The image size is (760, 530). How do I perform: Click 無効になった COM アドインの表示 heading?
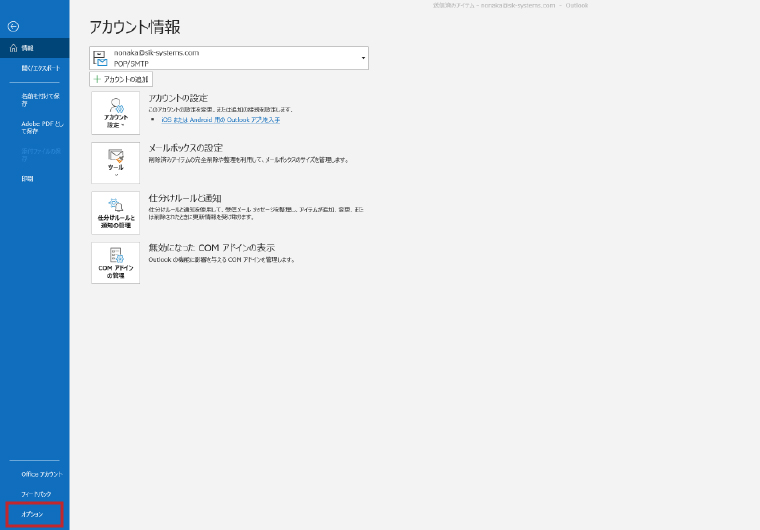click(211, 248)
